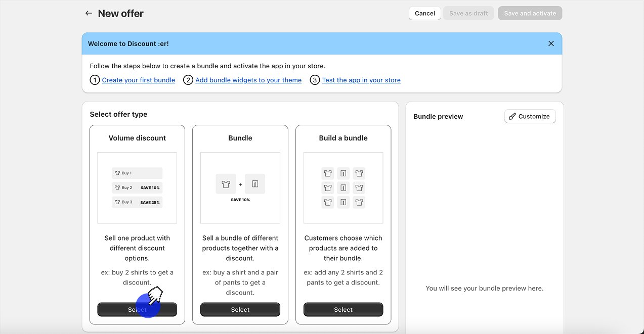
Task: Click the Volume discount illustration image
Action: pyautogui.click(x=137, y=187)
